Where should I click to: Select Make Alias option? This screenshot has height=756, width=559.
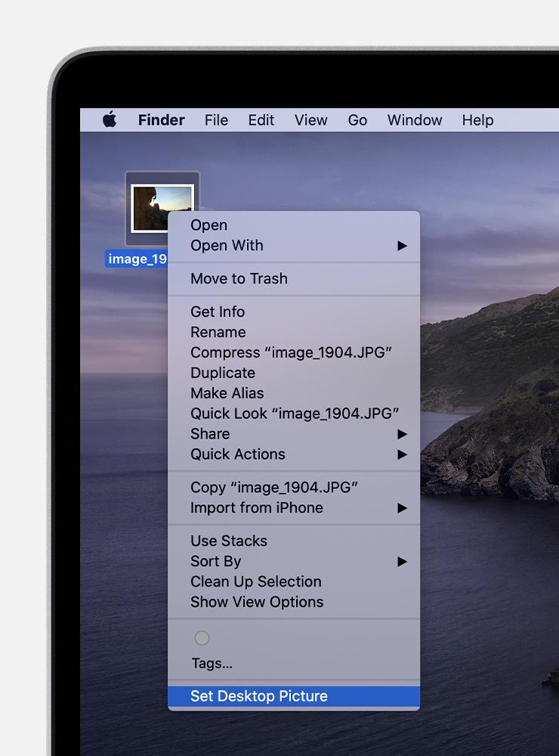click(x=294, y=393)
